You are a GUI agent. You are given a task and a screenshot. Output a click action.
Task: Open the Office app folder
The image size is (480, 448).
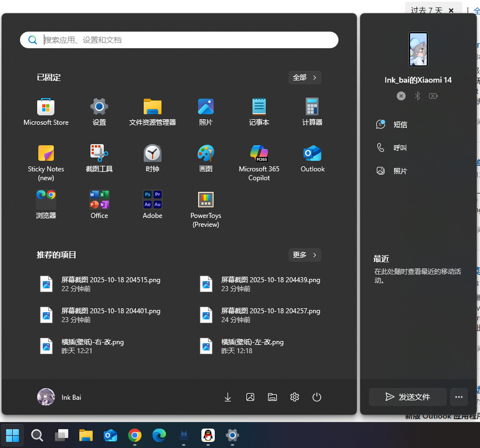point(99,204)
